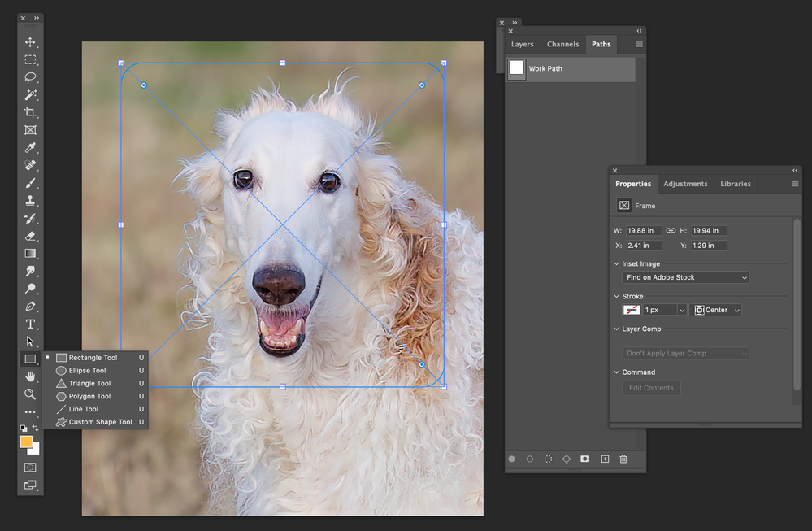Viewport: 812px width, 531px height.
Task: Open the orange foreground color swatch
Action: coord(26,442)
